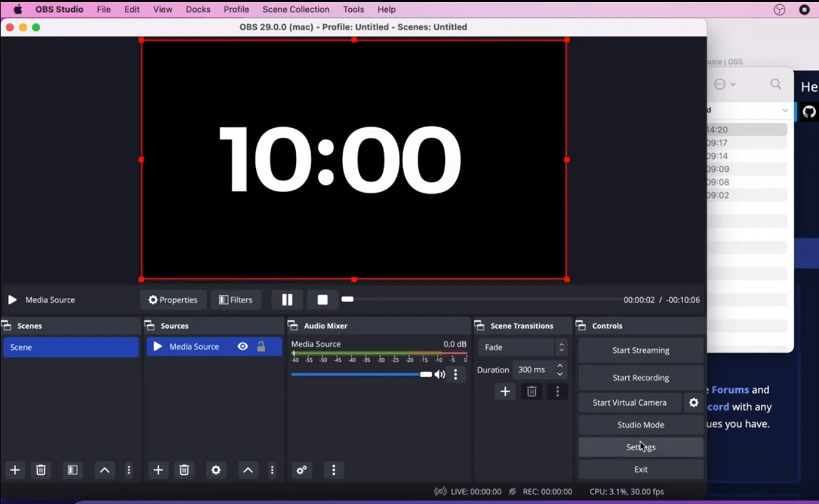The image size is (819, 504).
Task: Stop the media source playback
Action: (x=322, y=300)
